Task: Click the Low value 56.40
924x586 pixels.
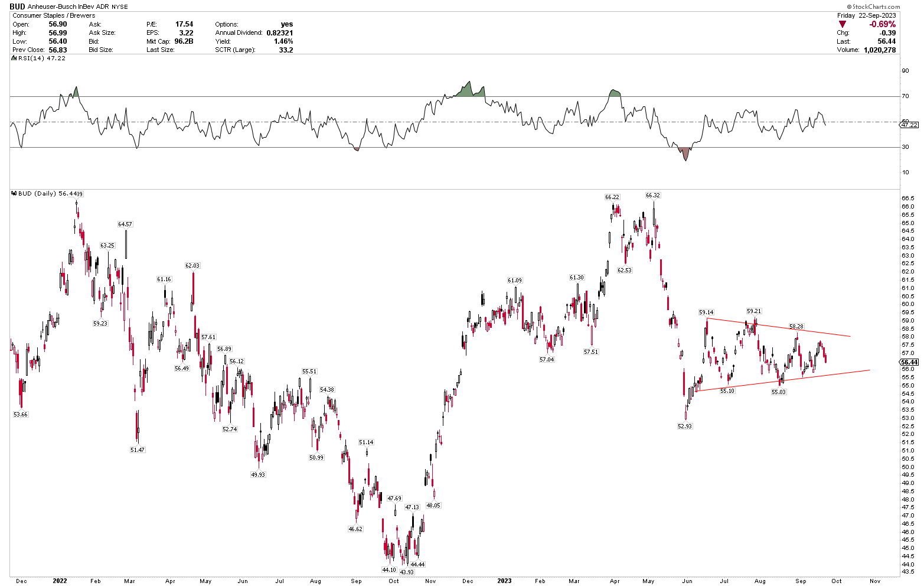Action: click(x=58, y=41)
